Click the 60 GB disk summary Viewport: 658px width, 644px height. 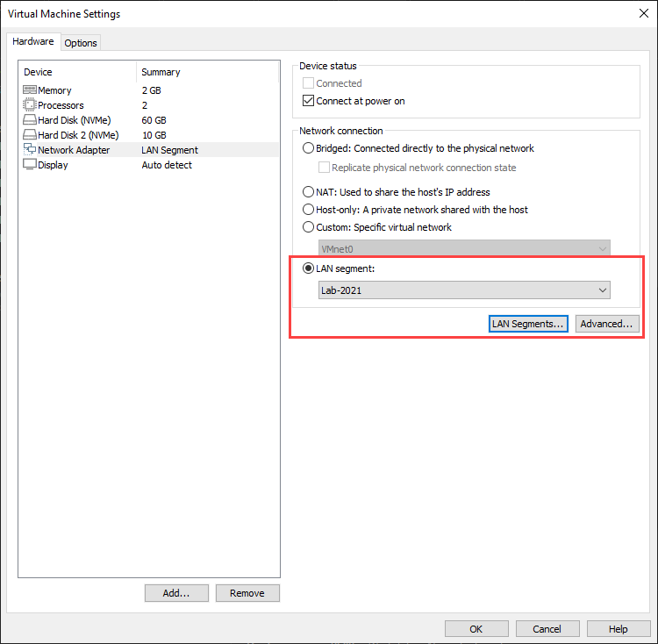[x=154, y=120]
